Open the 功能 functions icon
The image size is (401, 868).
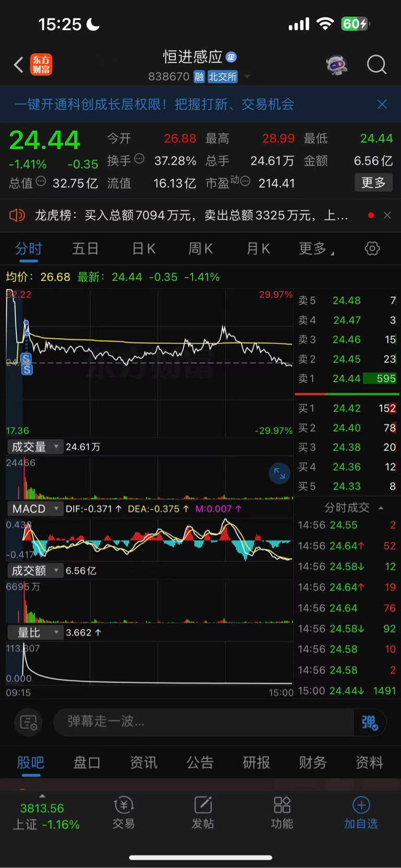click(x=282, y=813)
